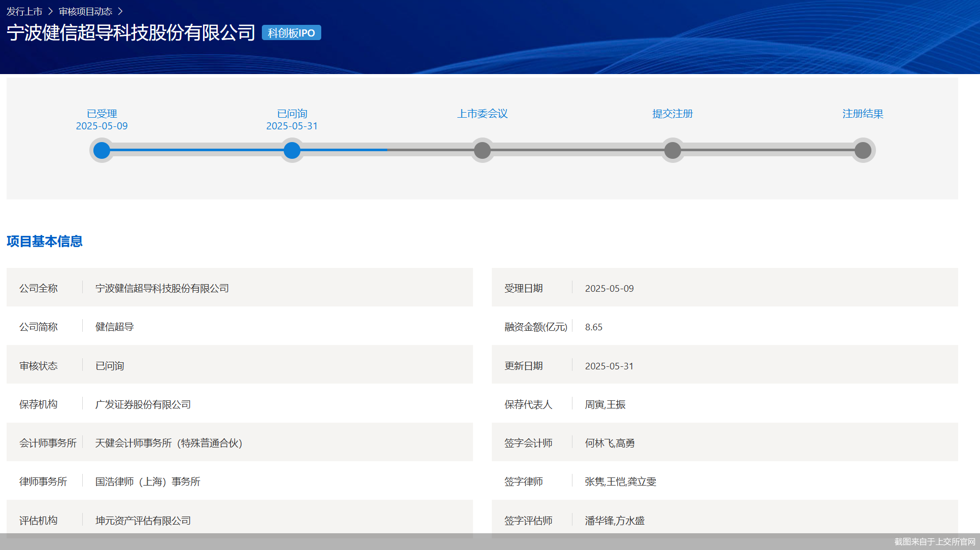Click the chevron after 审核项目动态

(120, 11)
